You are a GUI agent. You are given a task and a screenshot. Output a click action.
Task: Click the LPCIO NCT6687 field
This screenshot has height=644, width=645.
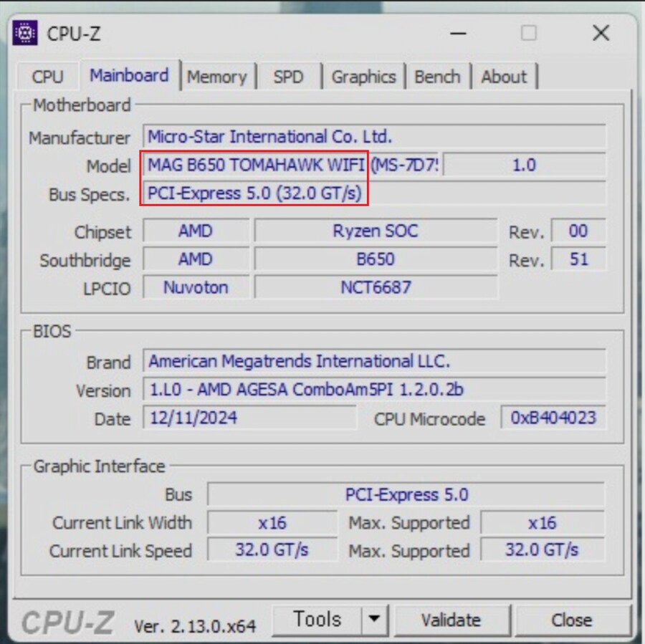[x=376, y=288]
